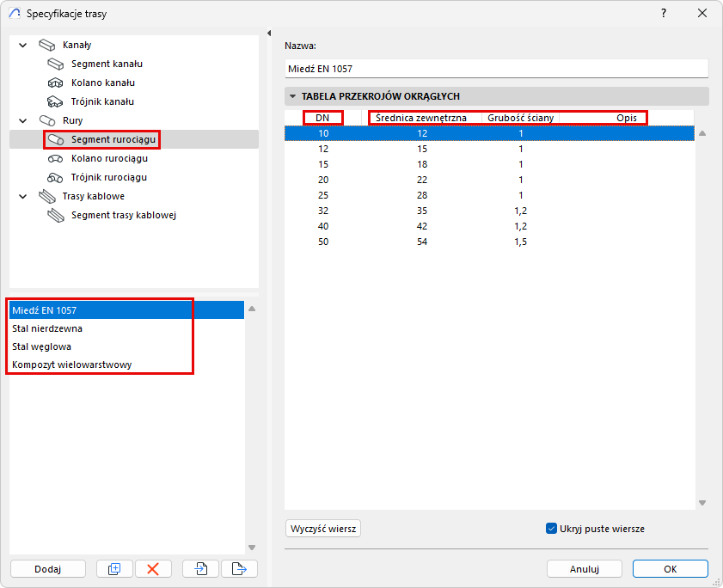Click the Segment rurociągu pipe icon

point(56,139)
